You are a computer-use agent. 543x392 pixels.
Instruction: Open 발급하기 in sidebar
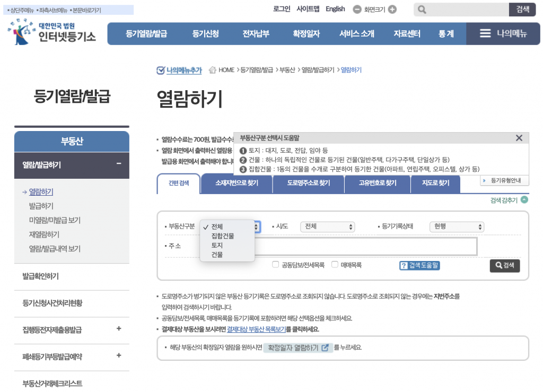[41, 206]
